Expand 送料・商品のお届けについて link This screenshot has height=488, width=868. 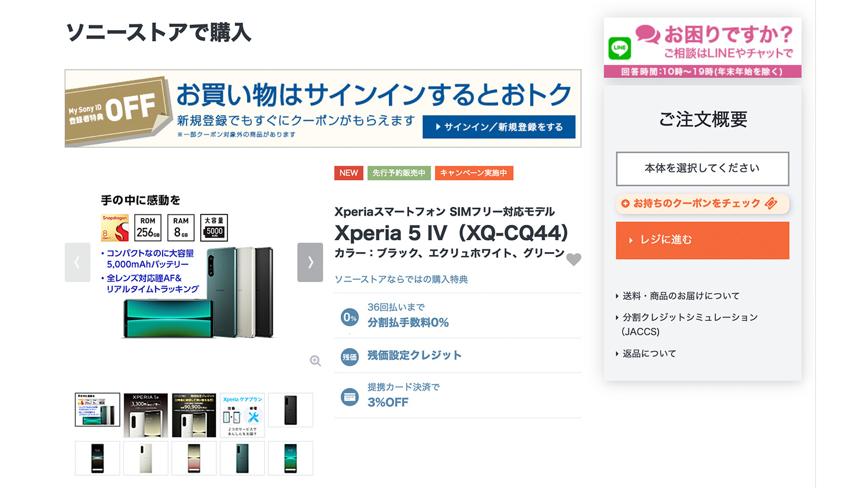point(678,296)
